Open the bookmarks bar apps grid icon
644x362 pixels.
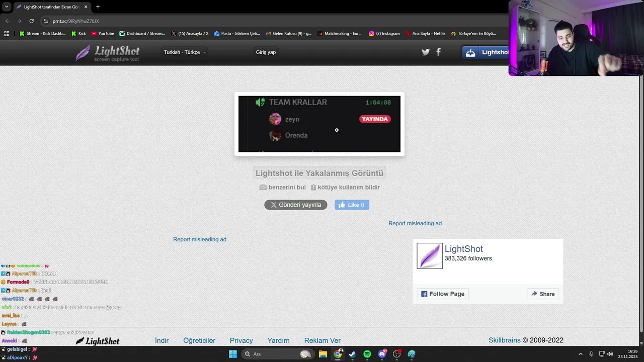coord(7,34)
